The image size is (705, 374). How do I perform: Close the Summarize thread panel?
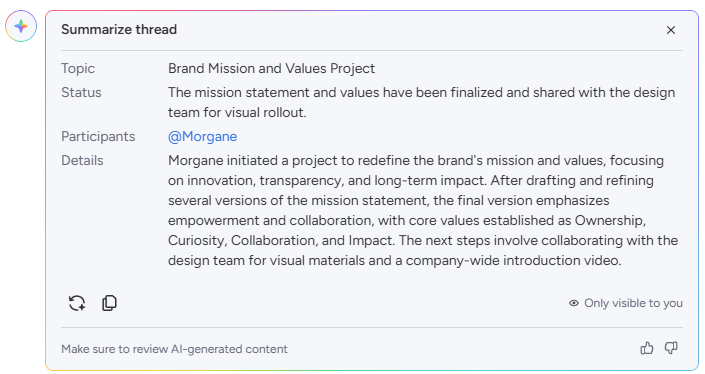(671, 30)
